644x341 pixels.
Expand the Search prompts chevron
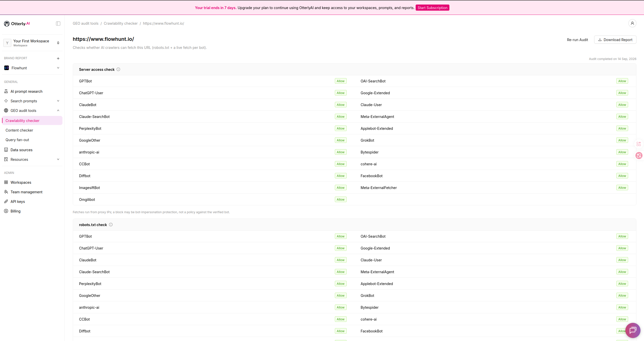pos(58,101)
